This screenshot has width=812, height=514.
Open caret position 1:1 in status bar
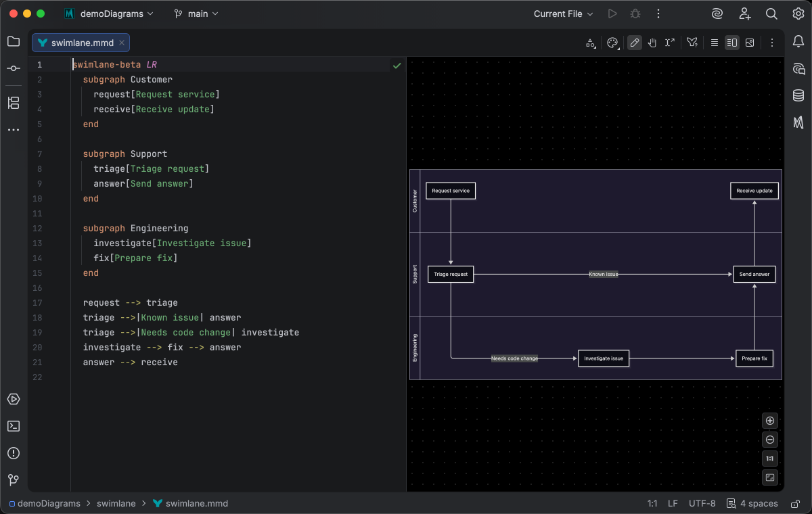652,504
